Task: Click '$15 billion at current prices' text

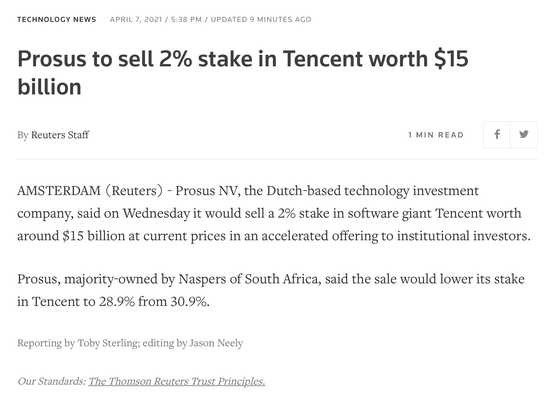Action: tap(144, 236)
